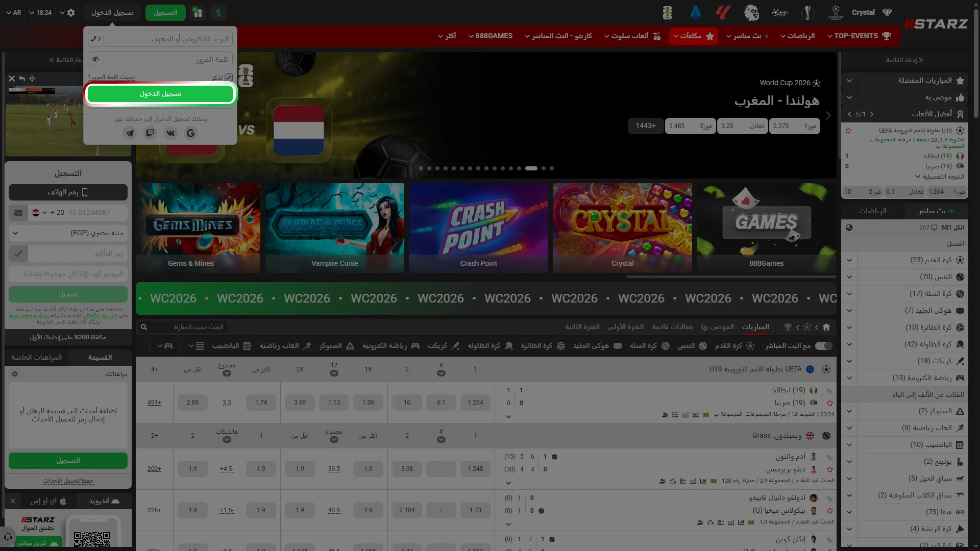The width and height of the screenshot is (980, 551).
Task: Open the betslip settings gear
Action: click(x=15, y=374)
